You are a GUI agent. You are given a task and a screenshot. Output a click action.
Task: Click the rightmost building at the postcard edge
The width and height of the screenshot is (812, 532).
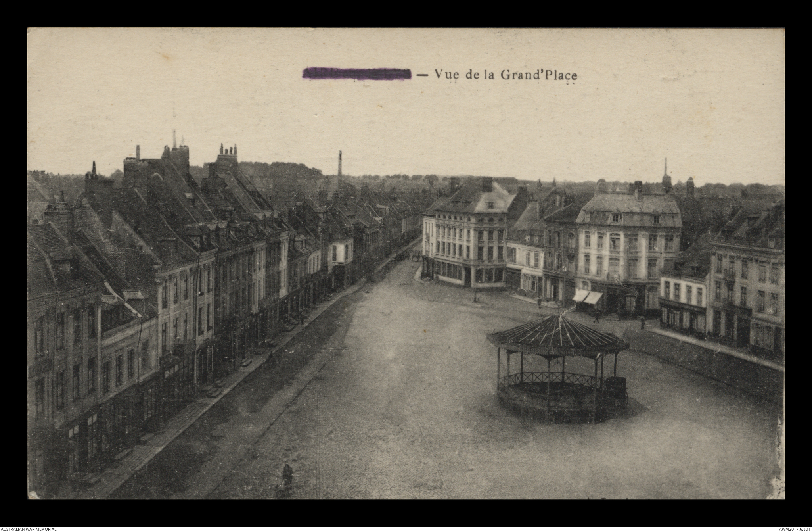[x=747, y=286]
